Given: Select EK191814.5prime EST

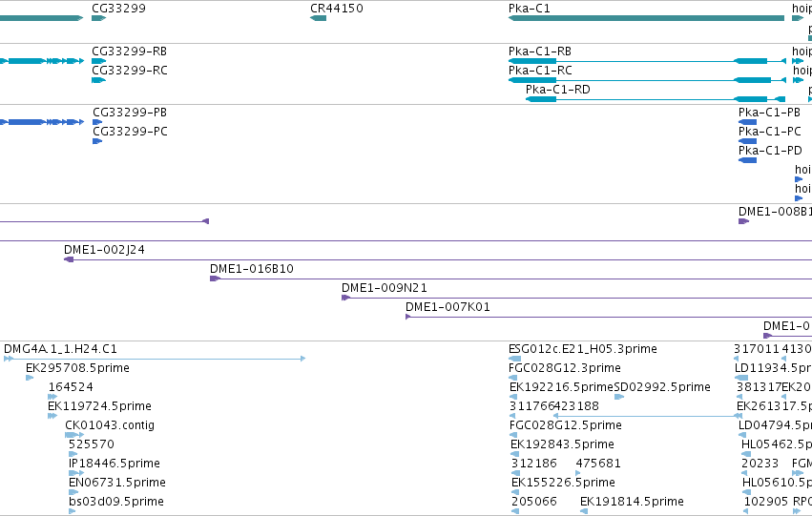Looking at the screenshot, I should click(584, 512).
